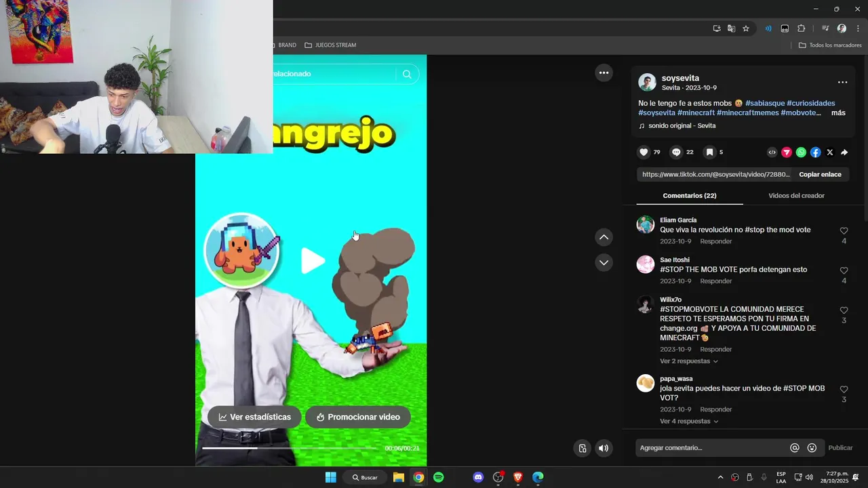Viewport: 868px width, 488px height.
Task: Open Chrome media controls icon
Action: pos(825,28)
